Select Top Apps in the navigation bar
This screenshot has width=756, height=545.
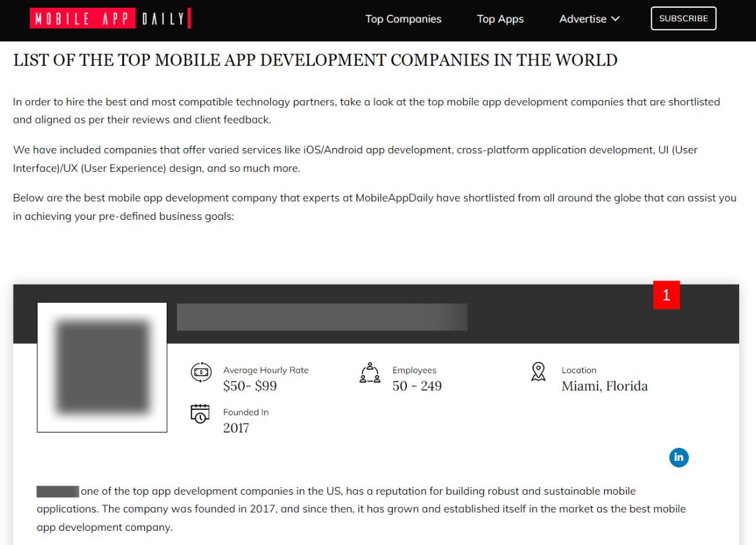click(x=500, y=19)
